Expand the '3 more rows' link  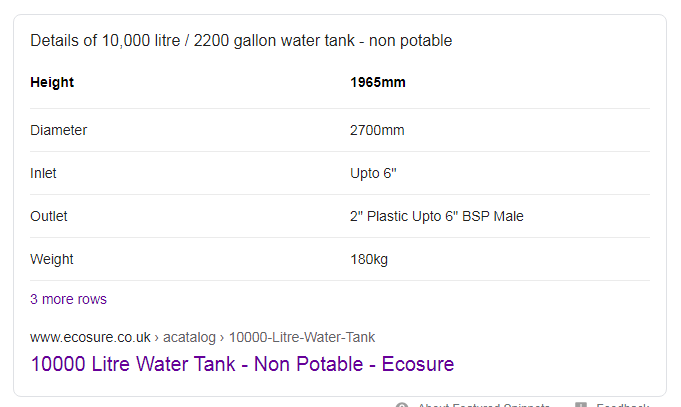click(68, 299)
